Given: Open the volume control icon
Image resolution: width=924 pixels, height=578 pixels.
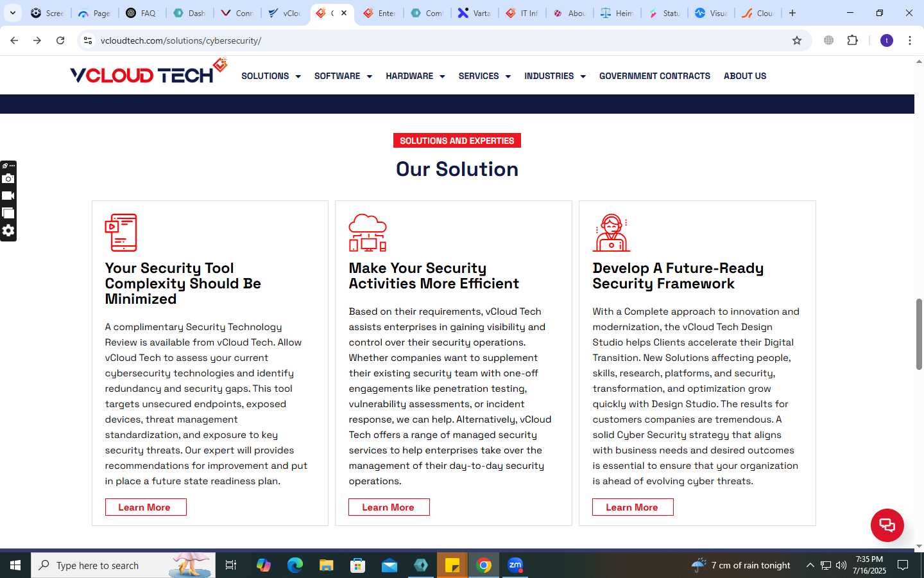Looking at the screenshot, I should click(x=841, y=565).
